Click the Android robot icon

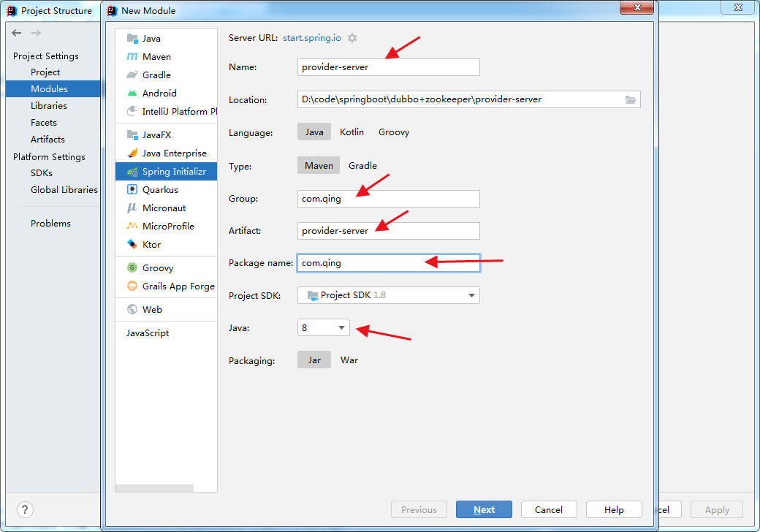[x=132, y=93]
